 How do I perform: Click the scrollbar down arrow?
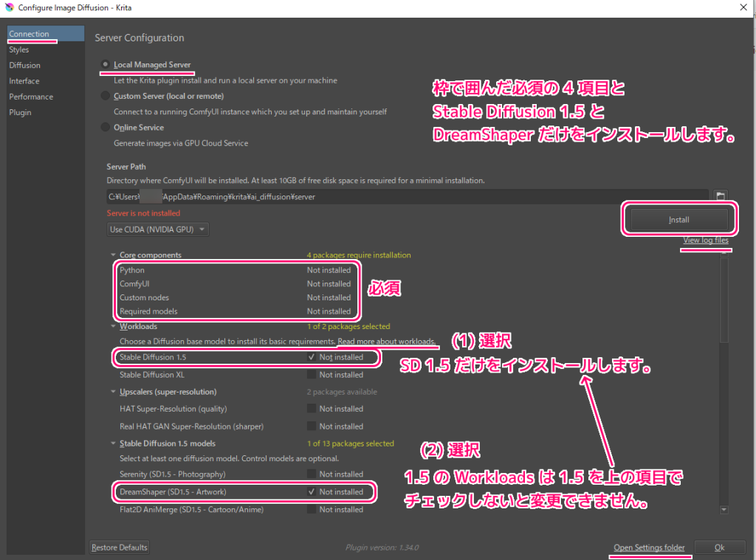724,509
